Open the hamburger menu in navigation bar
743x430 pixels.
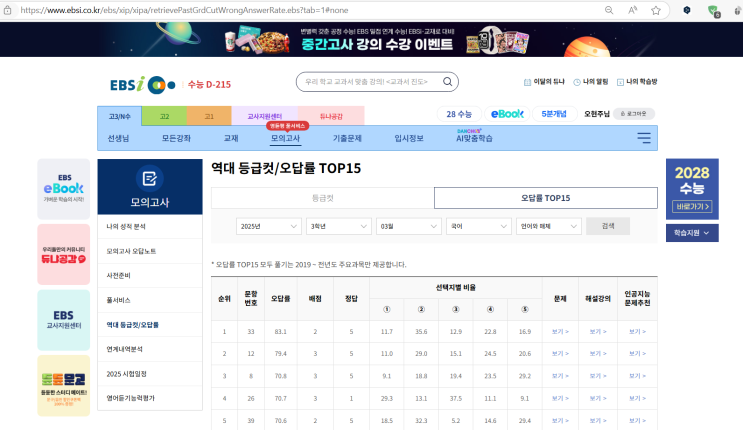click(643, 138)
